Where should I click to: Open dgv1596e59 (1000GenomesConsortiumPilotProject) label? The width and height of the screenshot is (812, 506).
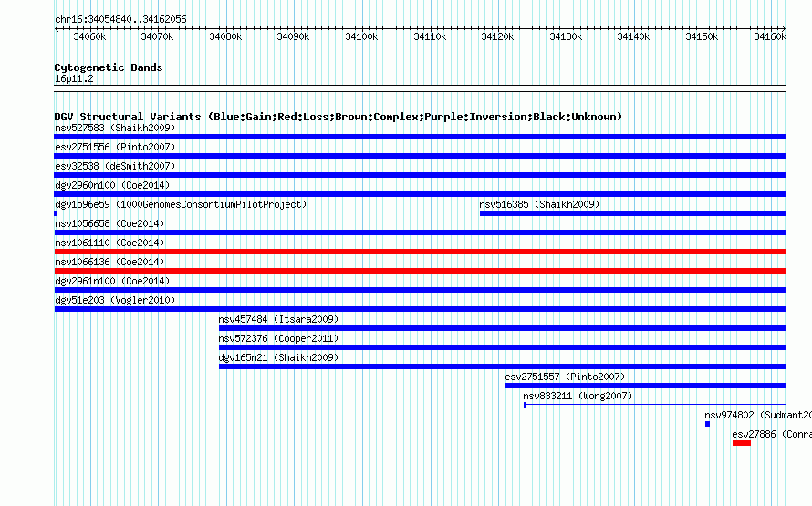pos(181,204)
